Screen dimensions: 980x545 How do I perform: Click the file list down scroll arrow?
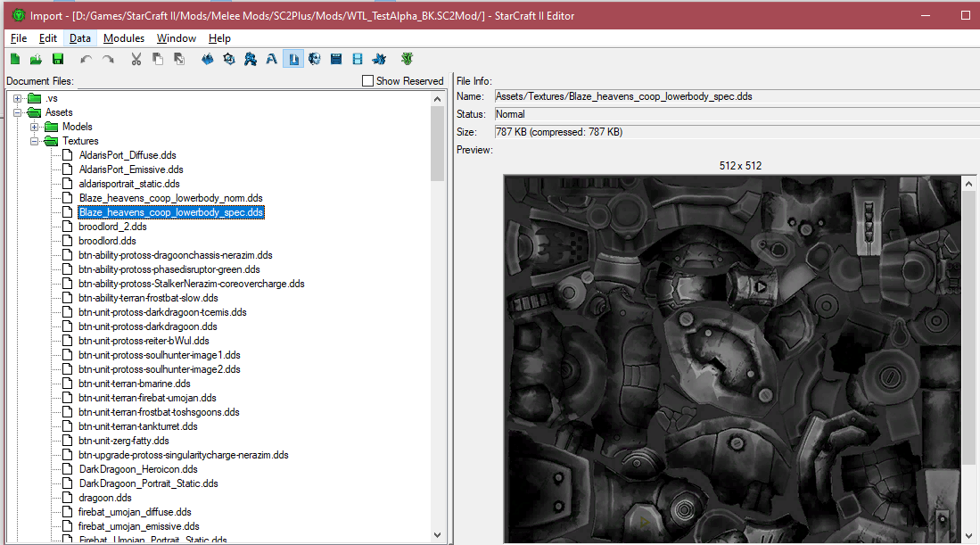pyautogui.click(x=437, y=534)
